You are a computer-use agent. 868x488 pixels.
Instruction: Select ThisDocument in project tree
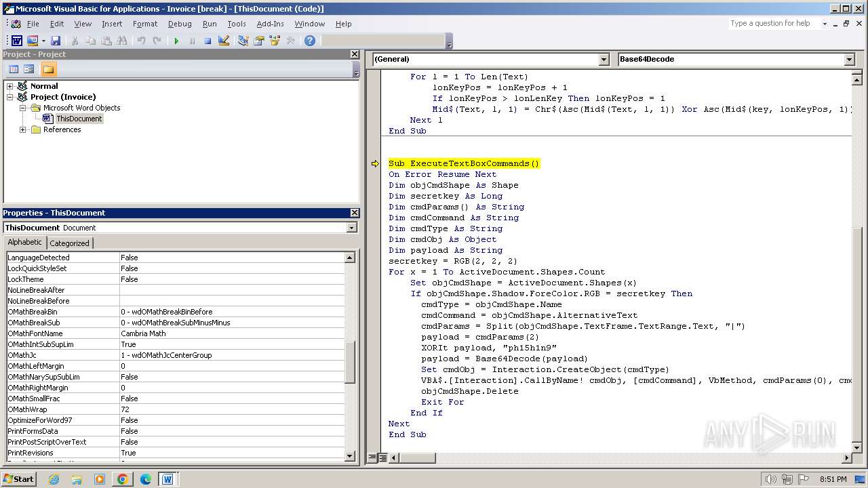point(79,119)
